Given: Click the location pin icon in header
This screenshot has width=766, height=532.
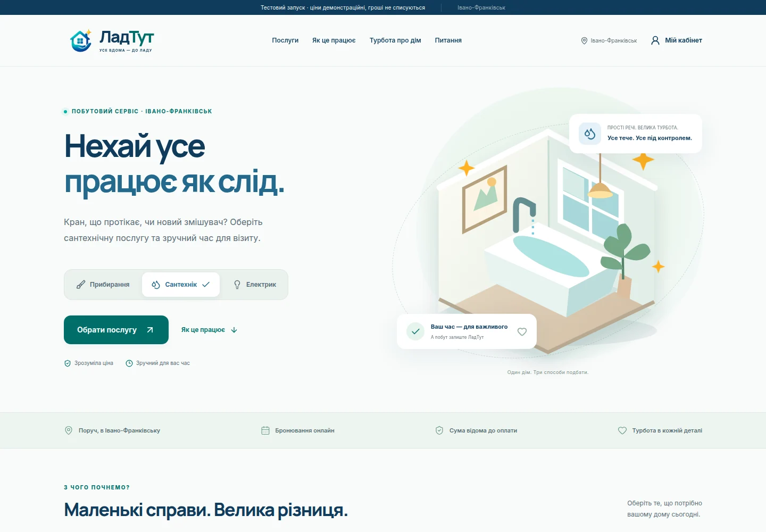Looking at the screenshot, I should (x=584, y=40).
